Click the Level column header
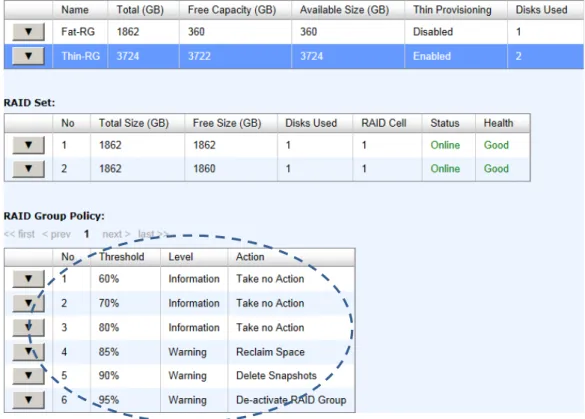This screenshot has width=585, height=419. (x=181, y=257)
